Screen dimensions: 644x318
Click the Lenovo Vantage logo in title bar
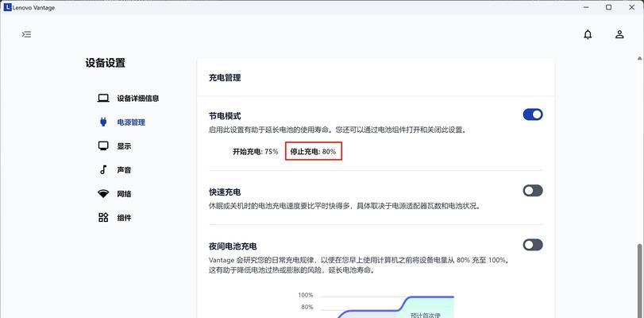[x=8, y=7]
